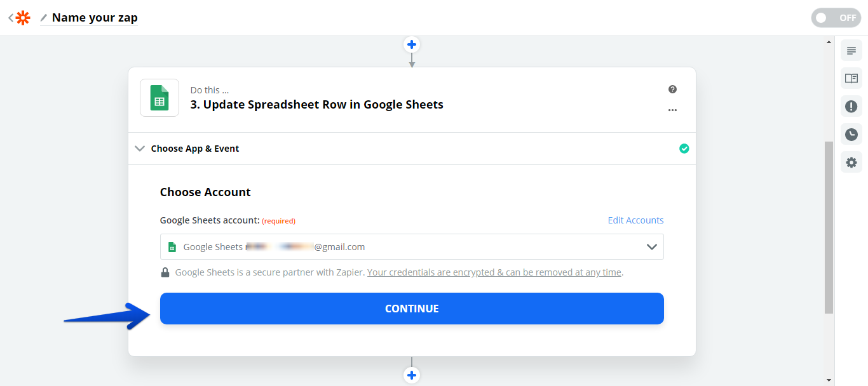Click the Zapier logo icon
Image resolution: width=868 pixels, height=386 pixels.
tap(23, 18)
